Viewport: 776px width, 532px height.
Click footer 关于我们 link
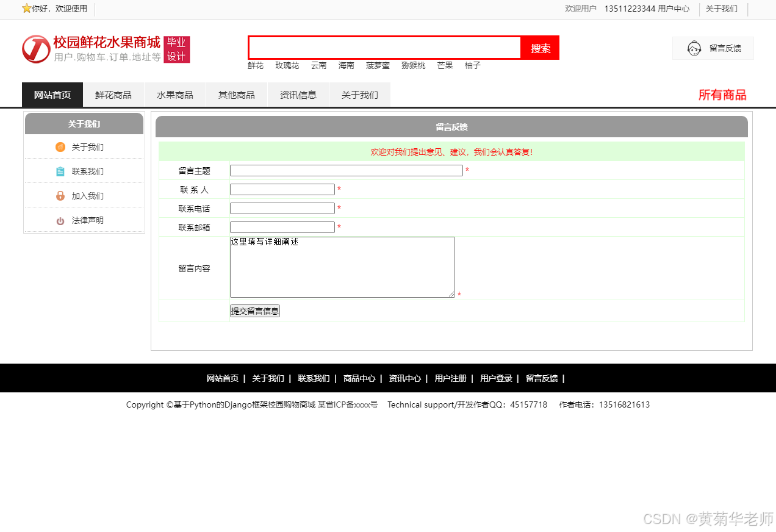click(x=268, y=378)
